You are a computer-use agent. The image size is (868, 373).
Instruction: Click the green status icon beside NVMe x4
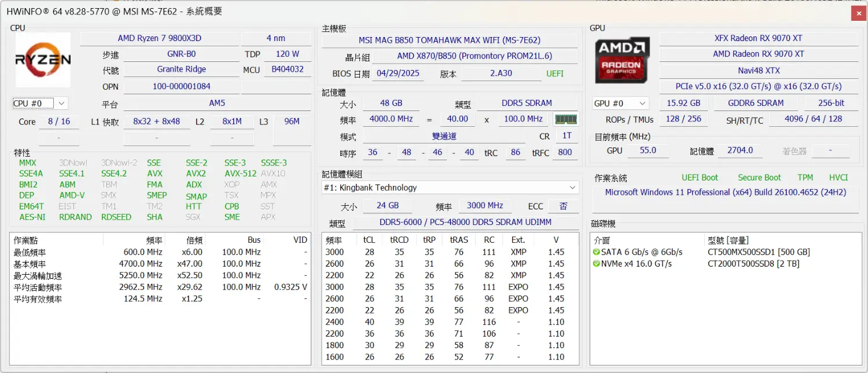(x=596, y=264)
